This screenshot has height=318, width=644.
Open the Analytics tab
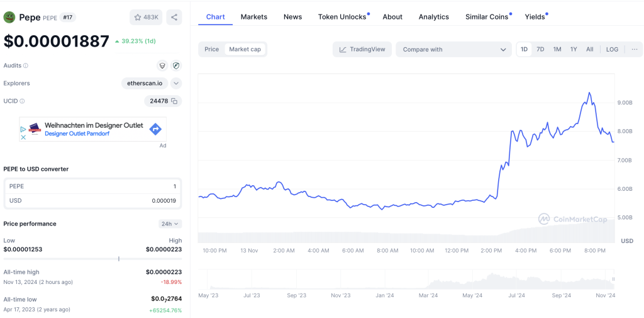434,17
